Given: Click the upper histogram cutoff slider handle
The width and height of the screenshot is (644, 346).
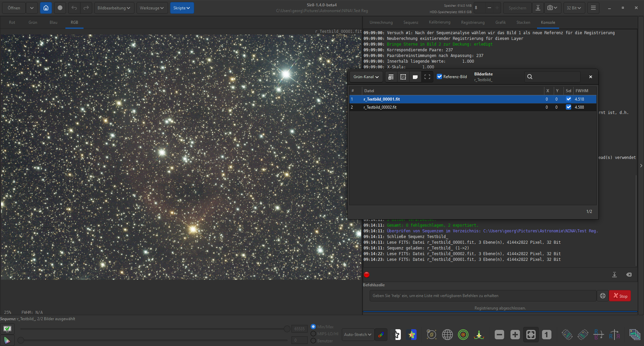Looking at the screenshot, I should pyautogui.click(x=287, y=329).
